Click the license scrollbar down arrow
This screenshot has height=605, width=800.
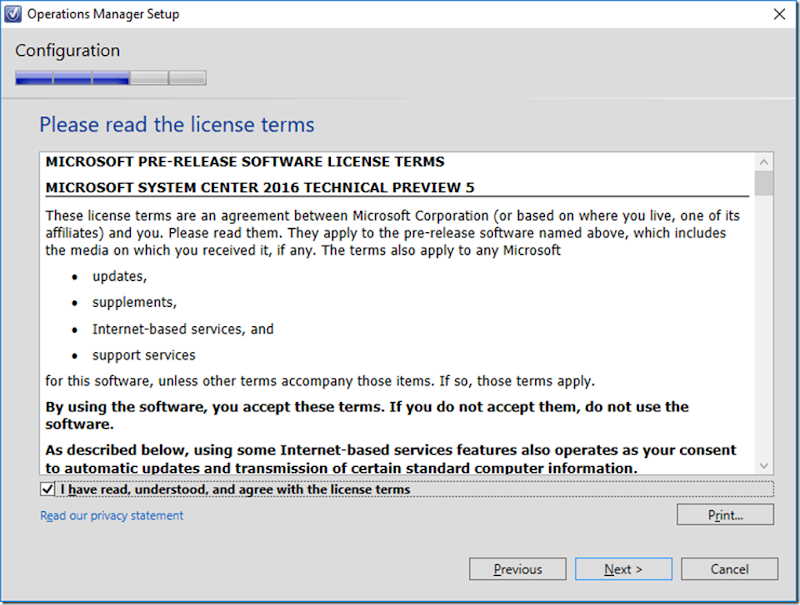point(764,465)
